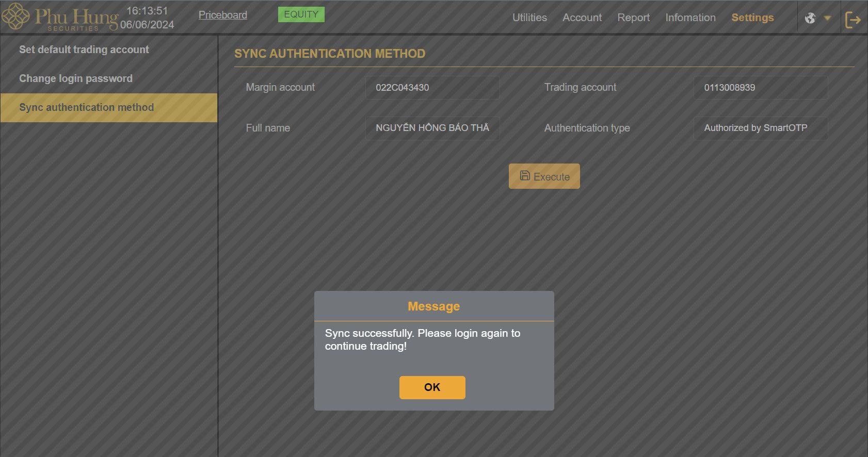Select the Settings menu
868x457 pixels.
pos(752,18)
